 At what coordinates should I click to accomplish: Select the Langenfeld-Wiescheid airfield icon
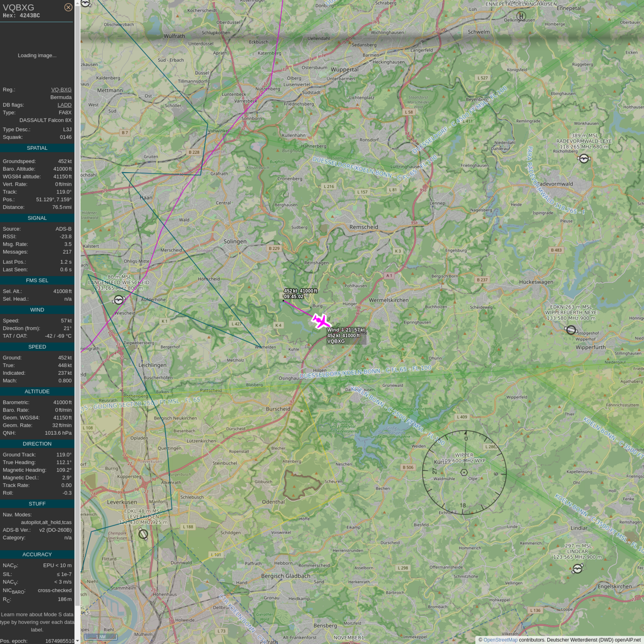click(119, 300)
